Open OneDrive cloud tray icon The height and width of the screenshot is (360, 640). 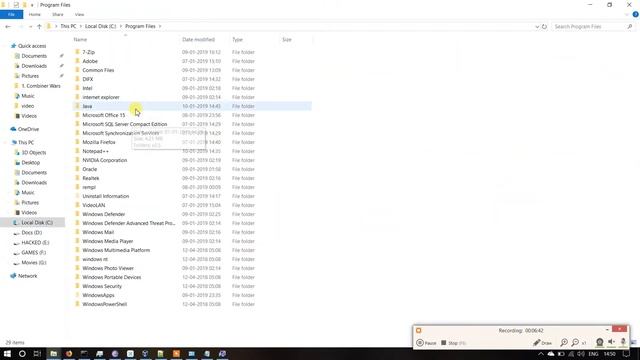click(551, 354)
